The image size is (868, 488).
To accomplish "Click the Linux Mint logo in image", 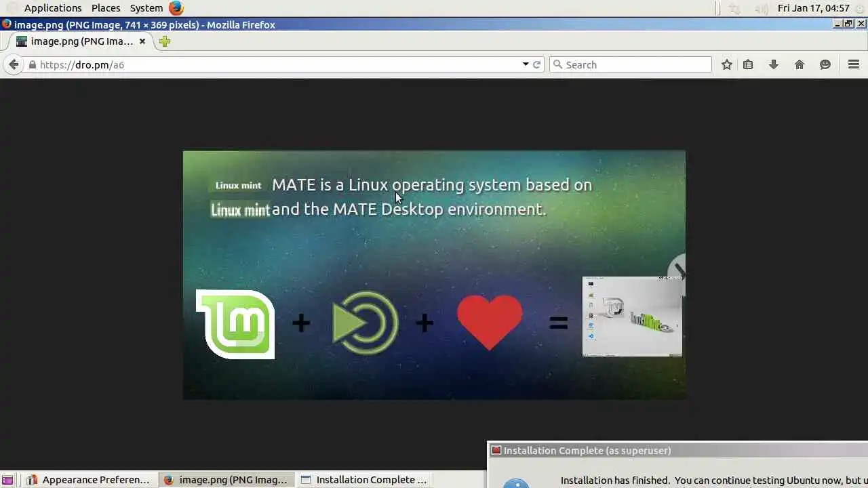I will pos(235,324).
